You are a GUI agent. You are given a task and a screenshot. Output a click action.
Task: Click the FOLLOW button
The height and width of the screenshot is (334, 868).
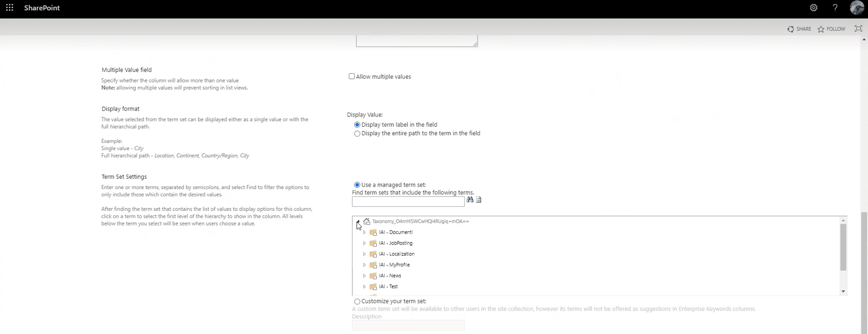(x=831, y=29)
